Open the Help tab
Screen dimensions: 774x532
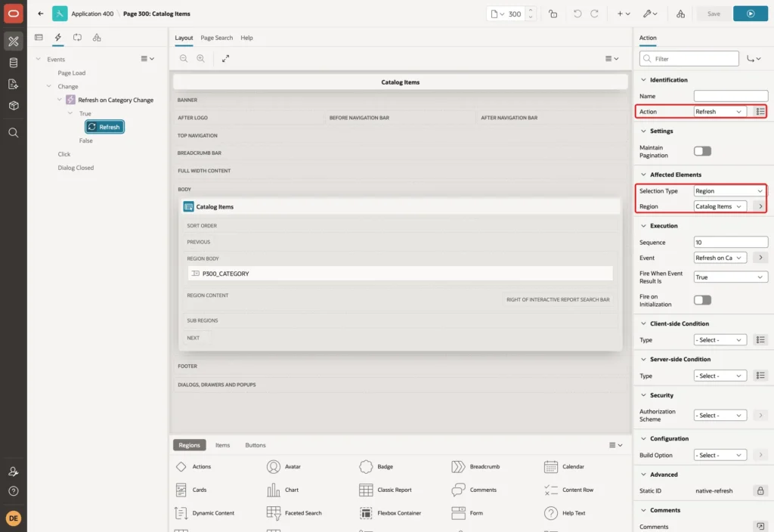(246, 38)
